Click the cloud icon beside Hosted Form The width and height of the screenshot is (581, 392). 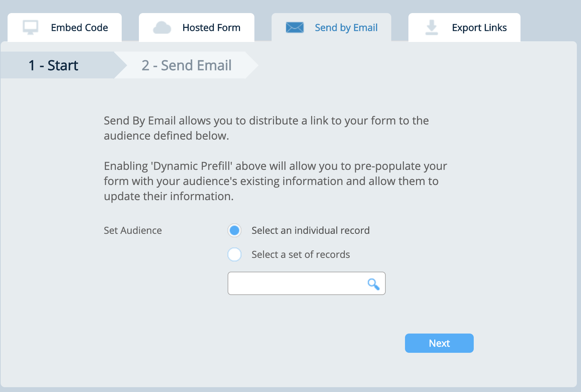(163, 27)
